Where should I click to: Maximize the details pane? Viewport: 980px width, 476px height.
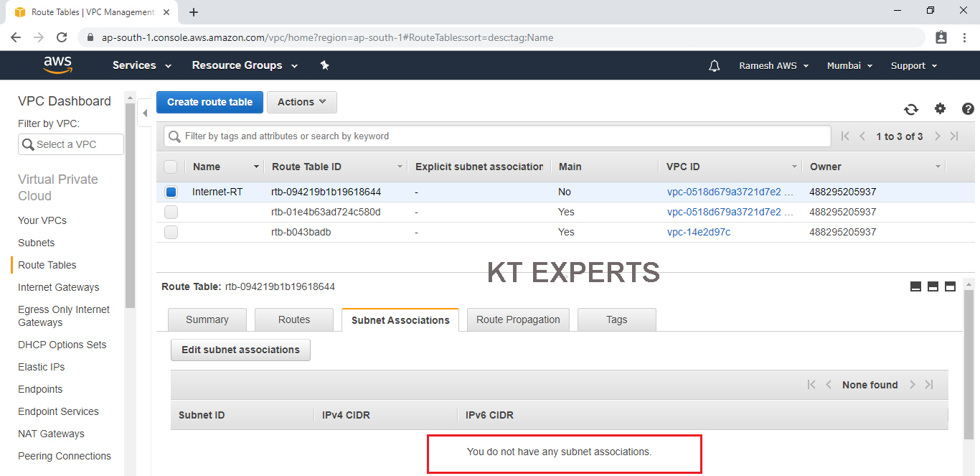point(950,286)
